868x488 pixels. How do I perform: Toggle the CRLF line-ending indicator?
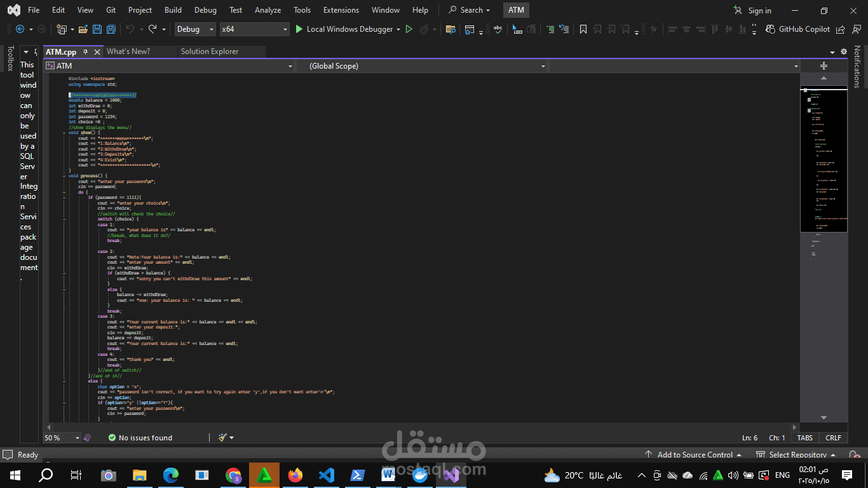coord(833,437)
